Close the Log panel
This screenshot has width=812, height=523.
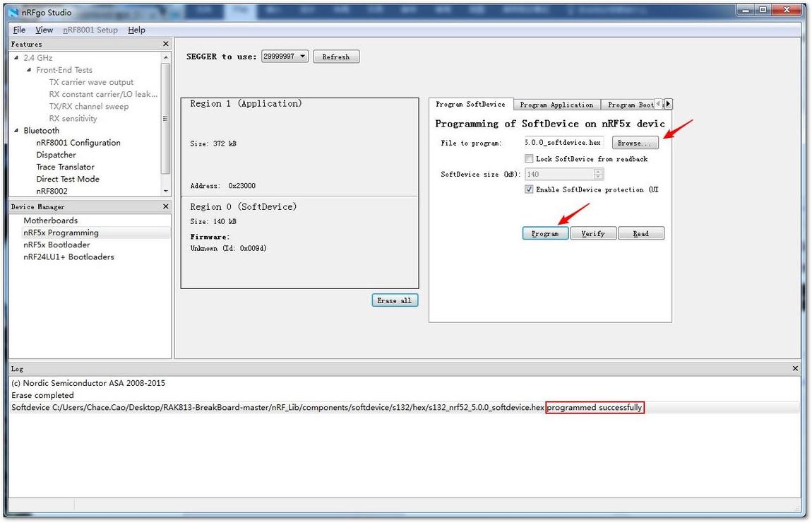[x=796, y=368]
